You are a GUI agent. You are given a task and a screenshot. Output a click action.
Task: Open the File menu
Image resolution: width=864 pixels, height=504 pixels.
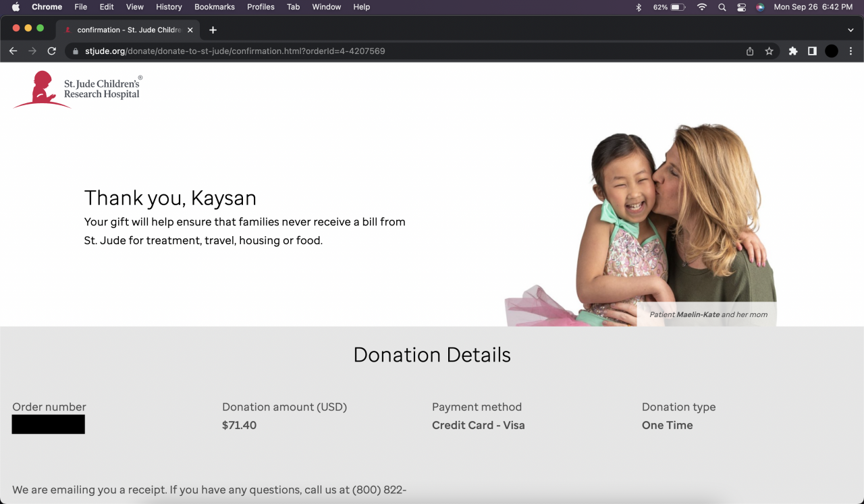coord(81,7)
